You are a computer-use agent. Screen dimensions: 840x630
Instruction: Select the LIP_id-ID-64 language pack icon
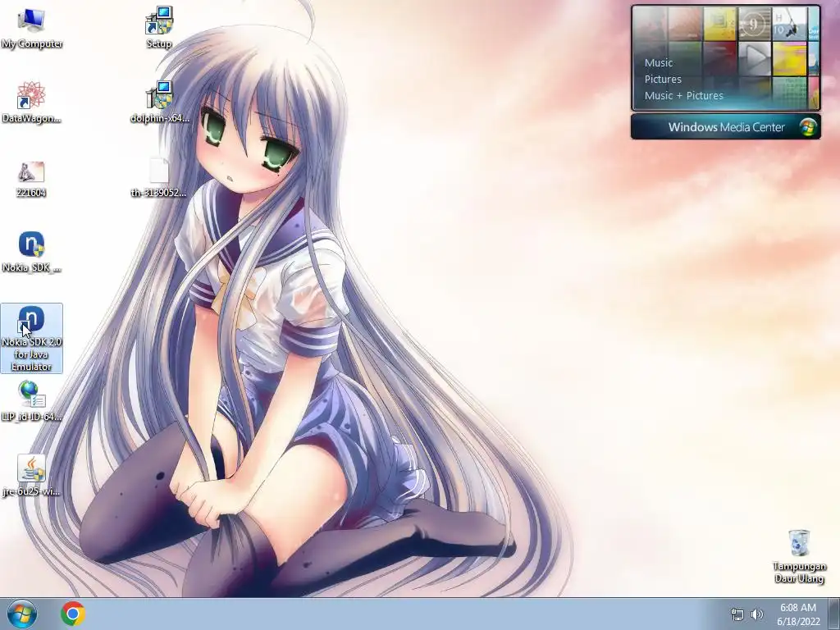click(x=31, y=400)
